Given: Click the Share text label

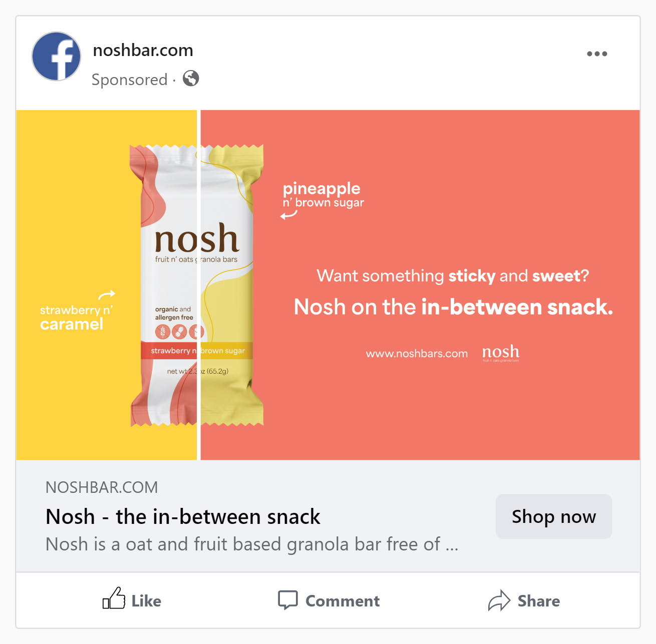Looking at the screenshot, I should coord(539,601).
